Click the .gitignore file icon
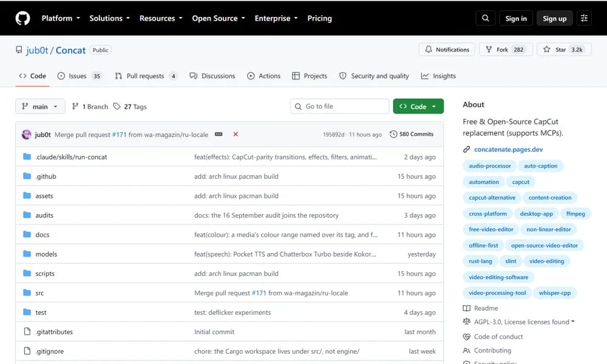 [27, 351]
